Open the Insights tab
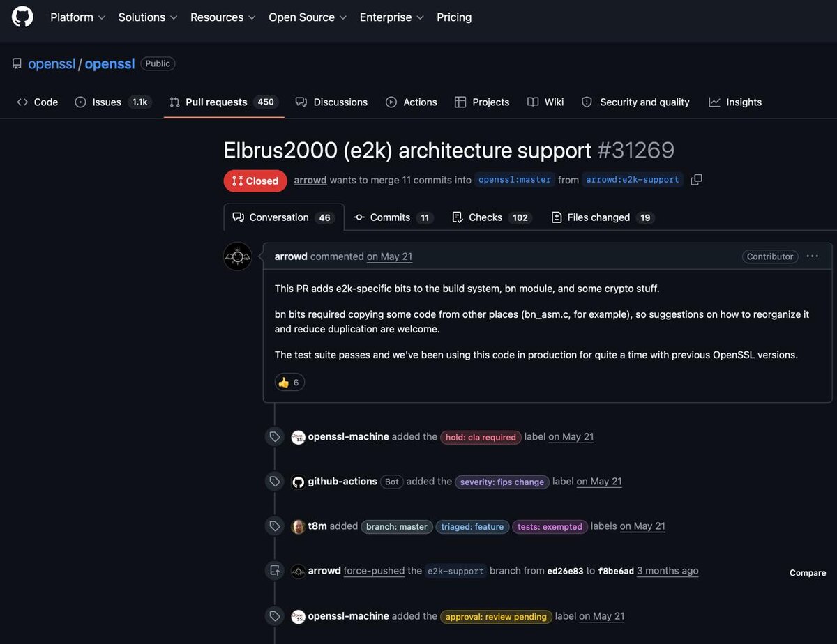 (735, 102)
